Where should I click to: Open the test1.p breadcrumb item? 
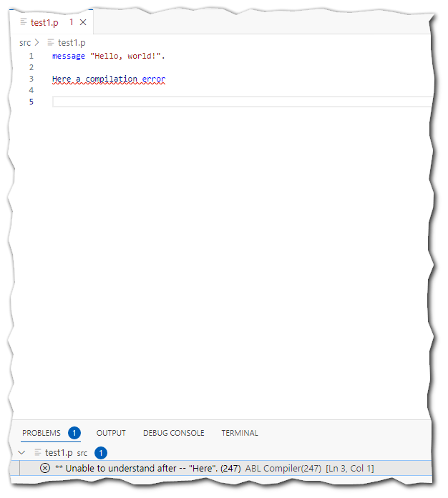pos(71,42)
